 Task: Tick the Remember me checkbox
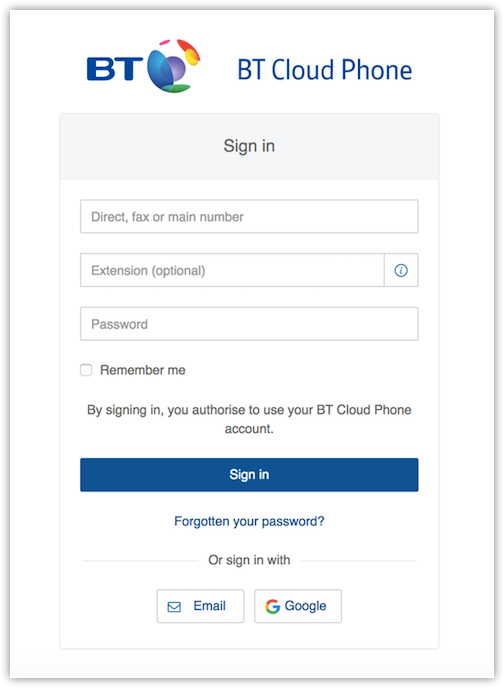(86, 370)
